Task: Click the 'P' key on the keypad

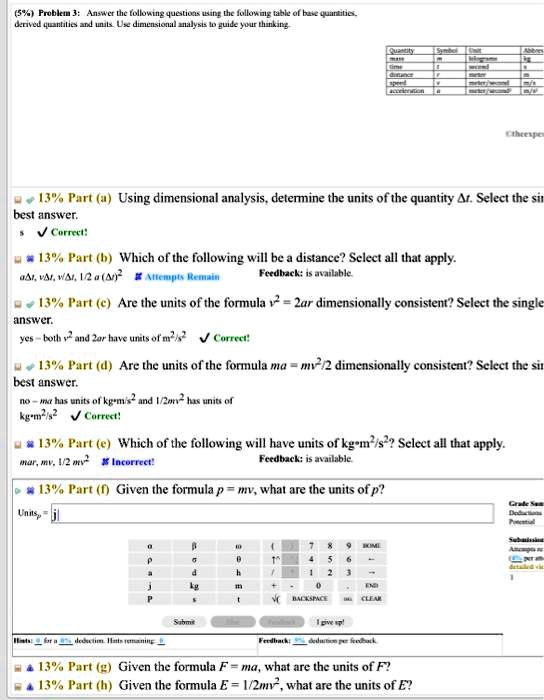Action: click(150, 599)
